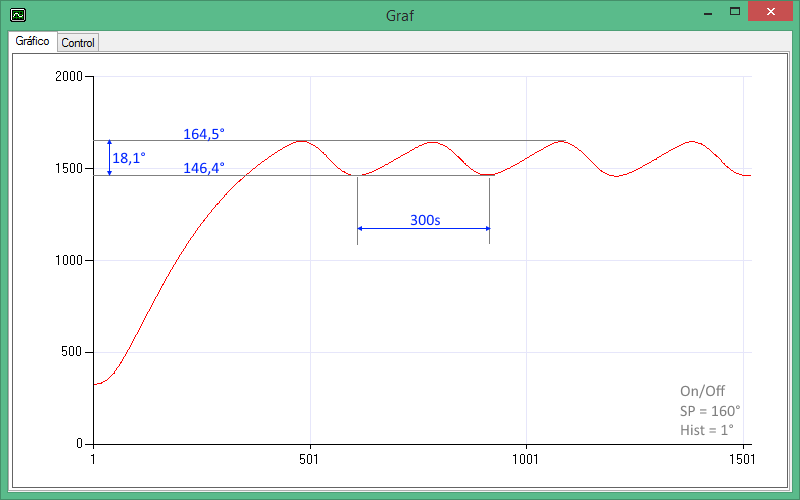This screenshot has width=800, height=500.
Task: Maximize the Graf window
Action: click(736, 12)
